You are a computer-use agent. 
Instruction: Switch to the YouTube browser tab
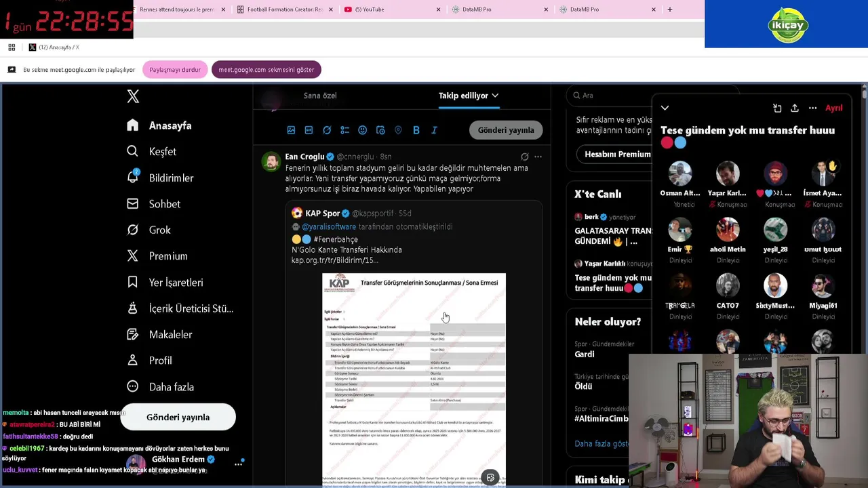coord(392,9)
